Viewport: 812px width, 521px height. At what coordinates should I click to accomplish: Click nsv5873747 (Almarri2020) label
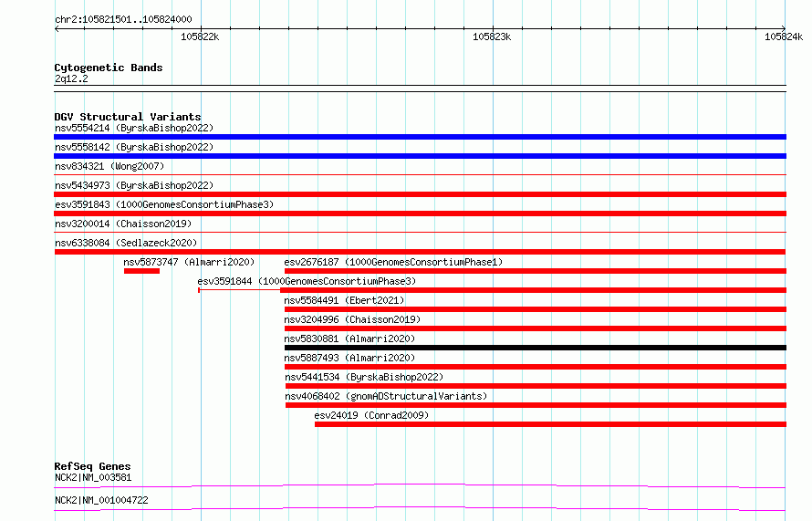pyautogui.click(x=189, y=262)
